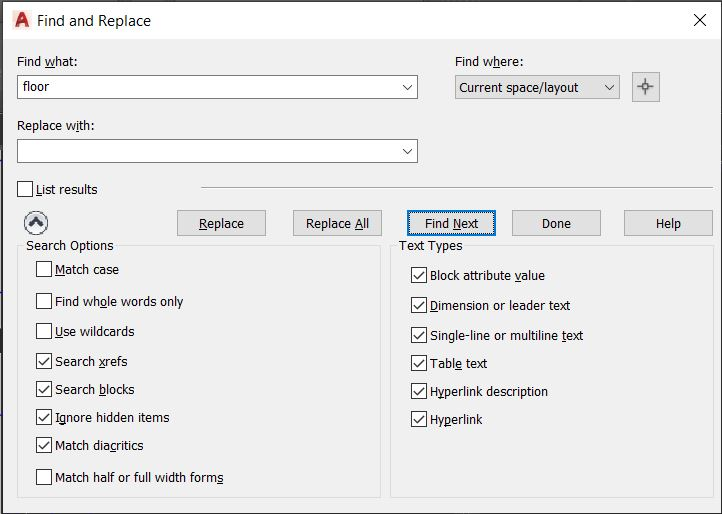Image resolution: width=722 pixels, height=514 pixels.
Task: Enable the Match case checkbox
Action: point(44,269)
